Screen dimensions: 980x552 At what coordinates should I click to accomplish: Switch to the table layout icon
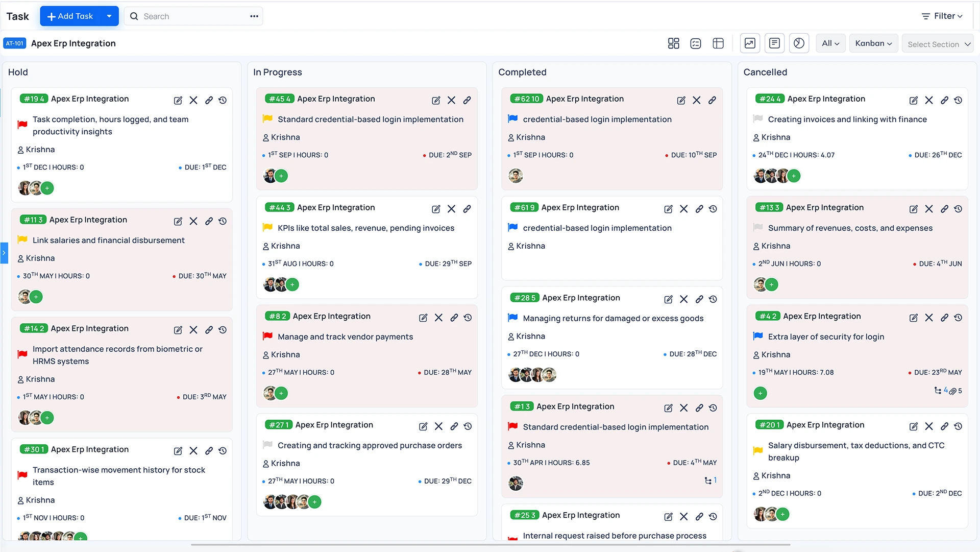[718, 43]
